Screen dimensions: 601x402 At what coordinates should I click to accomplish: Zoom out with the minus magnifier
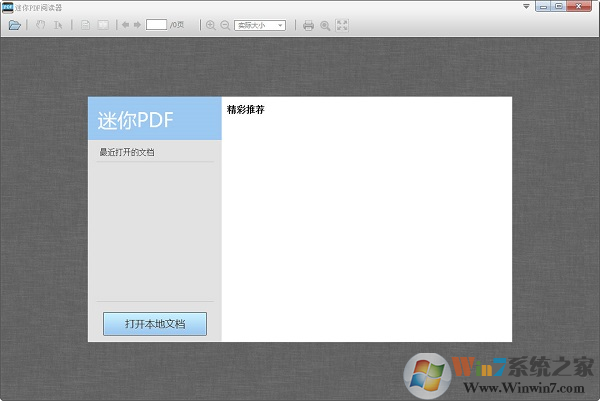pyautogui.click(x=225, y=25)
